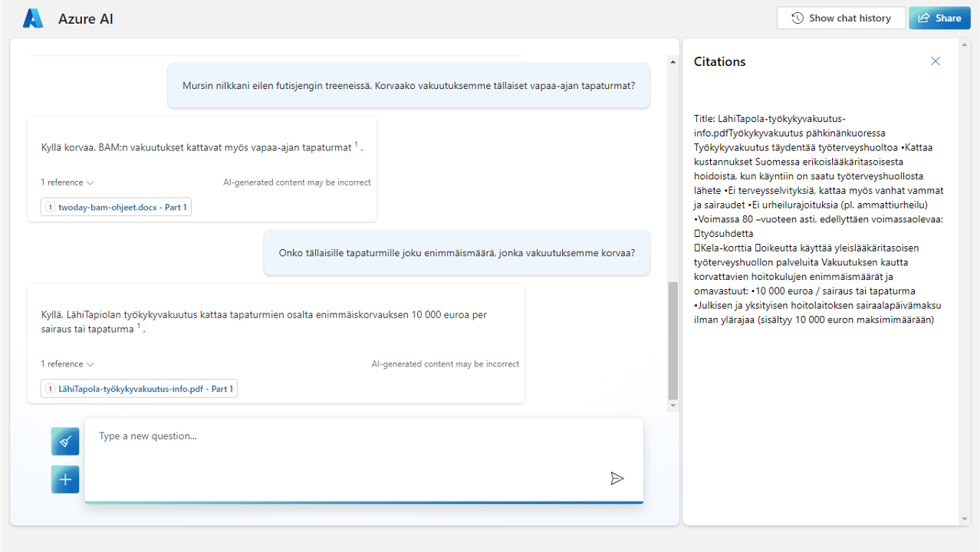The image size is (980, 552).
Task: Click AI-generated disclaimer under the BAM answer
Action: 297,182
